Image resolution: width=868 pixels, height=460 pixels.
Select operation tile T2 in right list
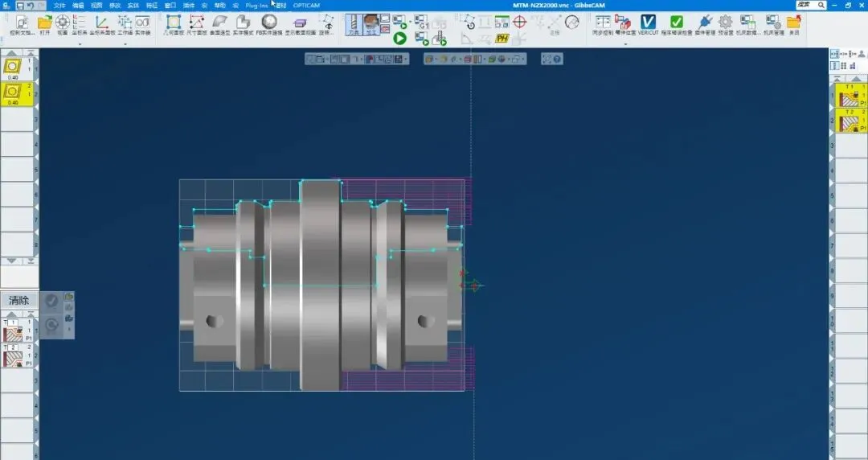(851, 121)
